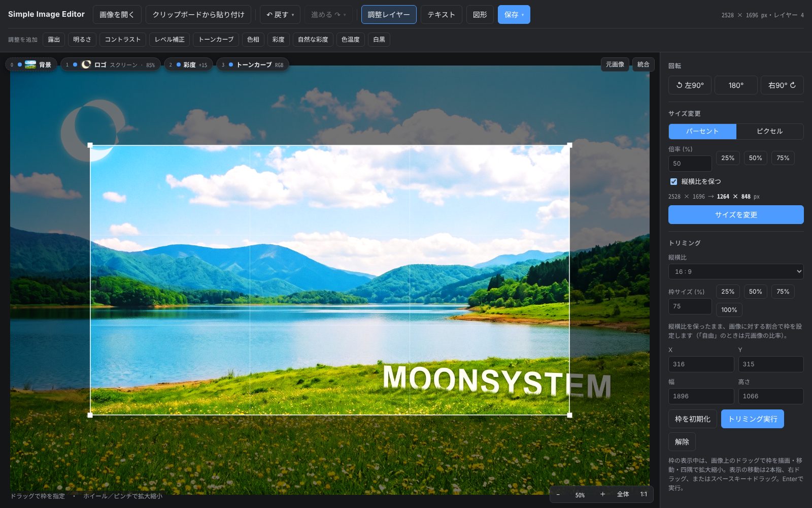The height and width of the screenshot is (508, 812).
Task: Zoom in with the plus icon
Action: [602, 494]
